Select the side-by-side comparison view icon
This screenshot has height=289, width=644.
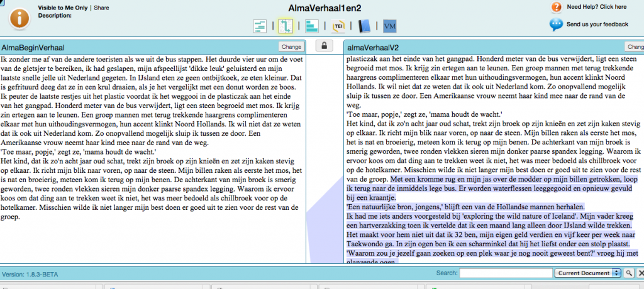click(286, 26)
